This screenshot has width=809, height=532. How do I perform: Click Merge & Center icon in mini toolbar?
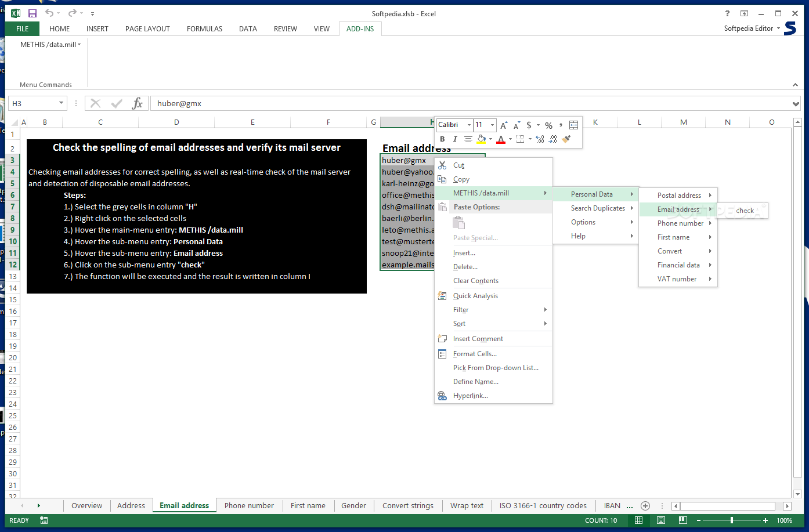coord(573,125)
